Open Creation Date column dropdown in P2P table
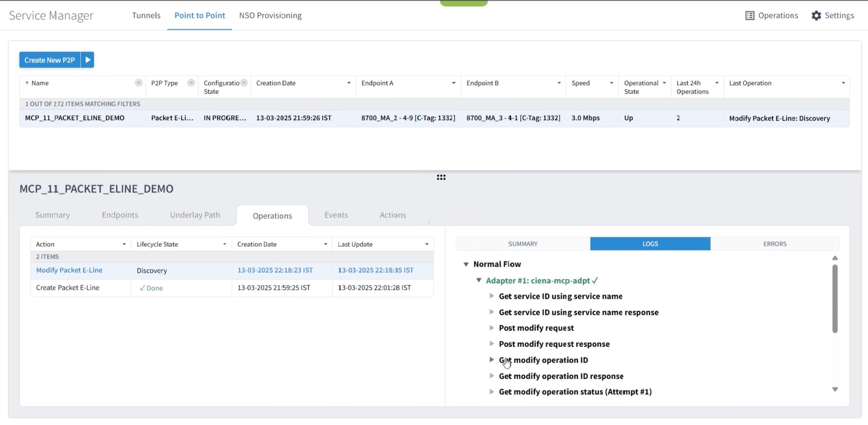Screen dimensions: 868x425 349,83
